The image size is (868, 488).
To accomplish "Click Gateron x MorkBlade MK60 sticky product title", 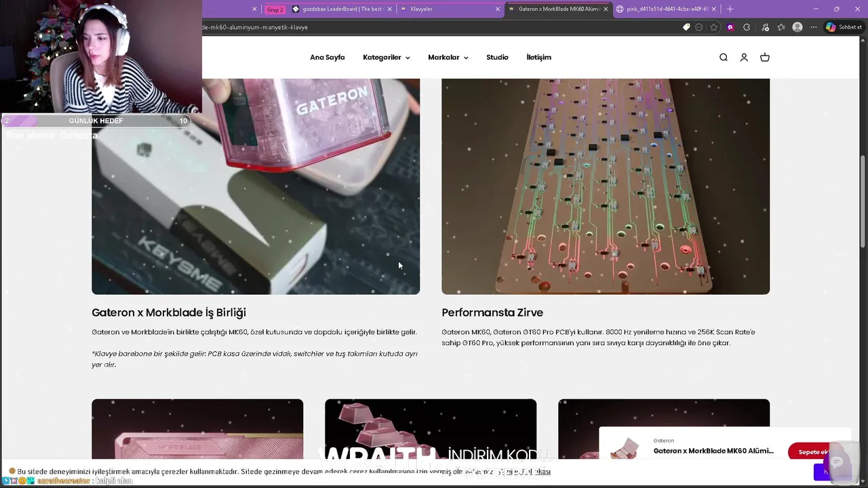I will point(713,451).
